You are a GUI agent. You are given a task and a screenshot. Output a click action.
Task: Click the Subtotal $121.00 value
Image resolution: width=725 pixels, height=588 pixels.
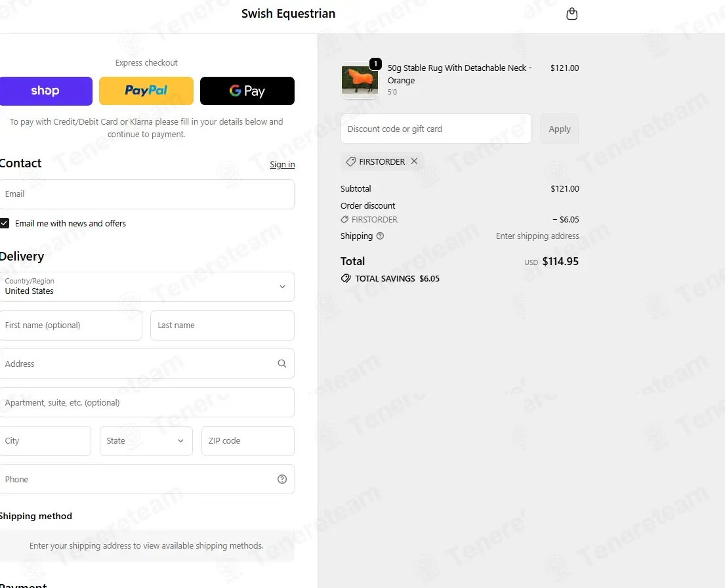click(x=564, y=189)
